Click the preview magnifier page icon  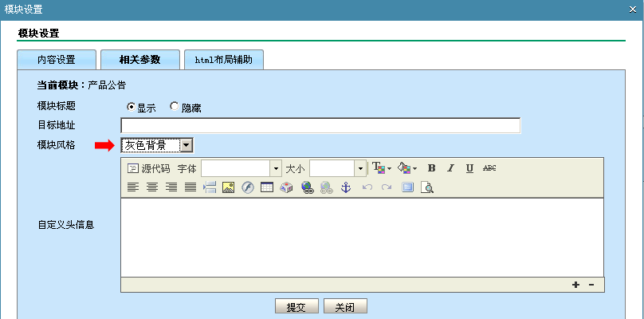(x=427, y=187)
